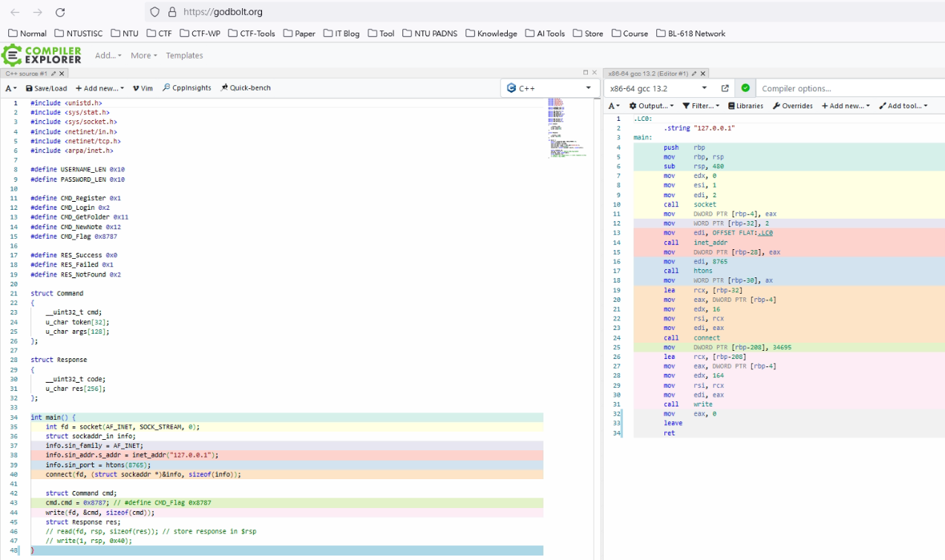Open the C++ language selector
The height and width of the screenshot is (560, 945).
pyautogui.click(x=549, y=88)
